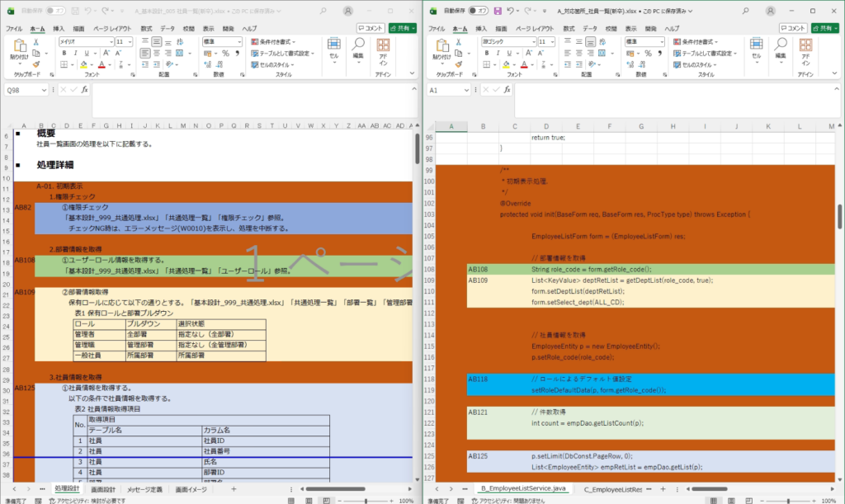Image resolution: width=845 pixels, height=504 pixels.
Task: Click Increase Font Size icon in left window
Action: click(x=106, y=53)
